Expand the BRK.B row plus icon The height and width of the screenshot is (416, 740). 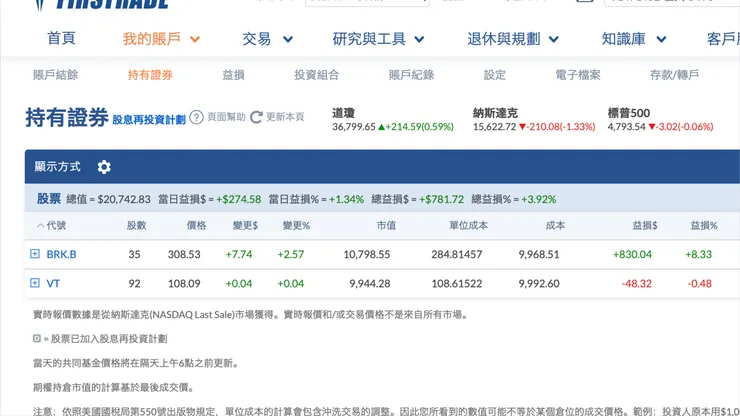pos(35,254)
